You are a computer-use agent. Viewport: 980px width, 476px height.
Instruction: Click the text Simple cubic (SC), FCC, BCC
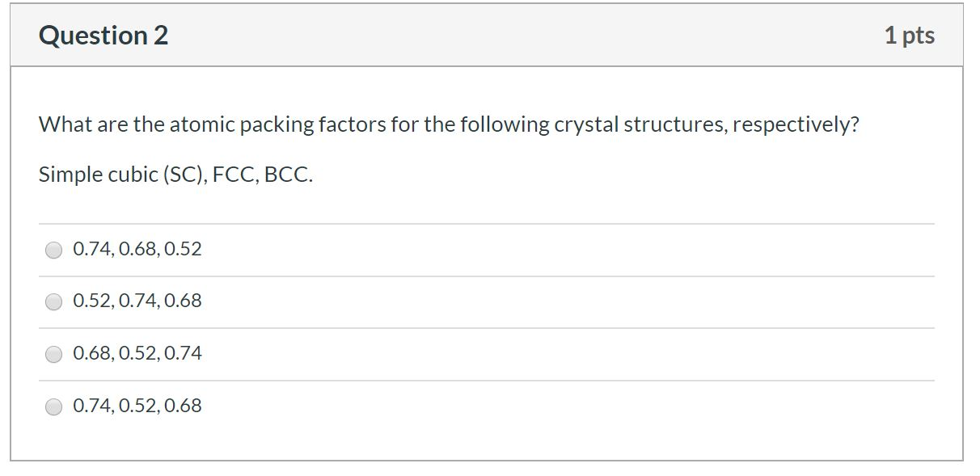[x=176, y=173]
